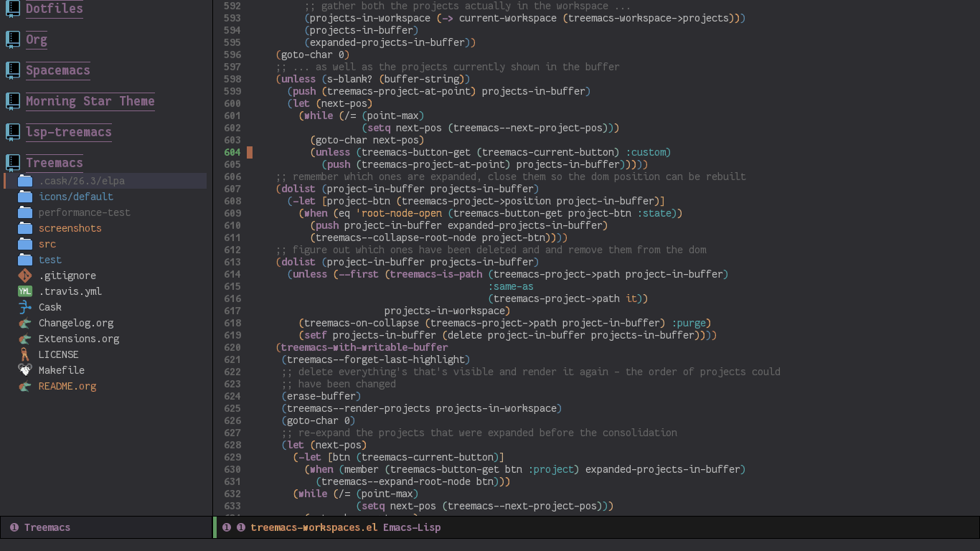The height and width of the screenshot is (551, 980).
Task: Open the test folder
Action: 50,260
